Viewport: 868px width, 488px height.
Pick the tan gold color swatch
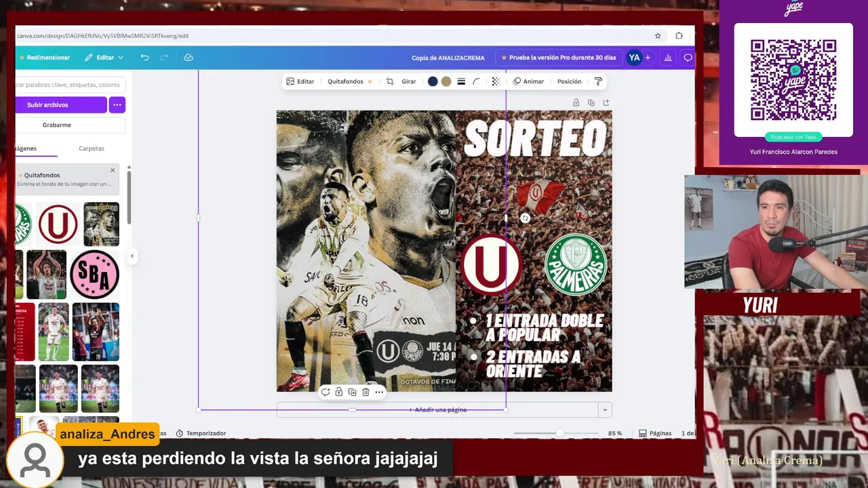click(446, 81)
